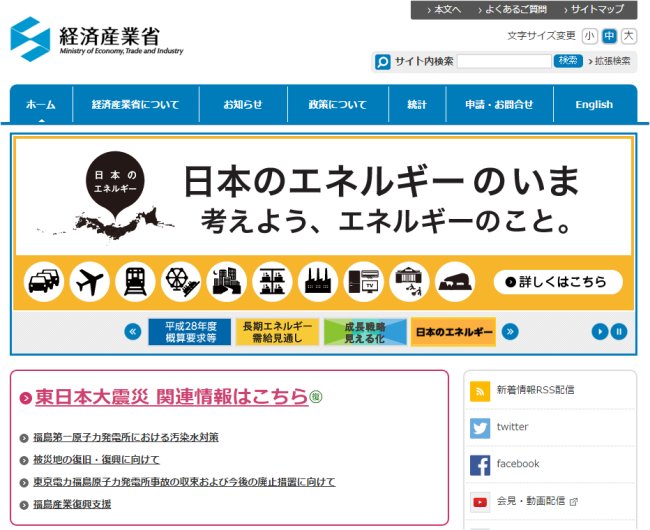Image resolution: width=650 pixels, height=530 pixels.
Task: Open the 拡張検索 advanced search link
Action: point(612,61)
